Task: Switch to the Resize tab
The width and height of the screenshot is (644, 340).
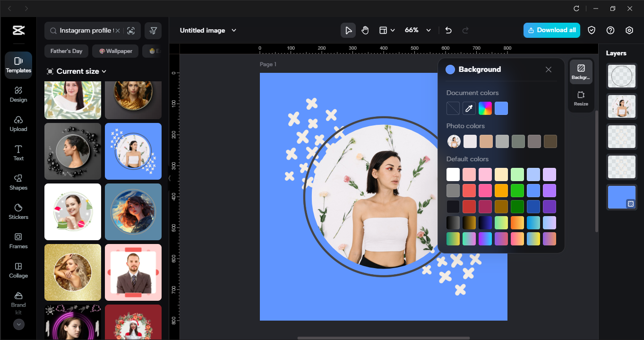Action: point(581,97)
